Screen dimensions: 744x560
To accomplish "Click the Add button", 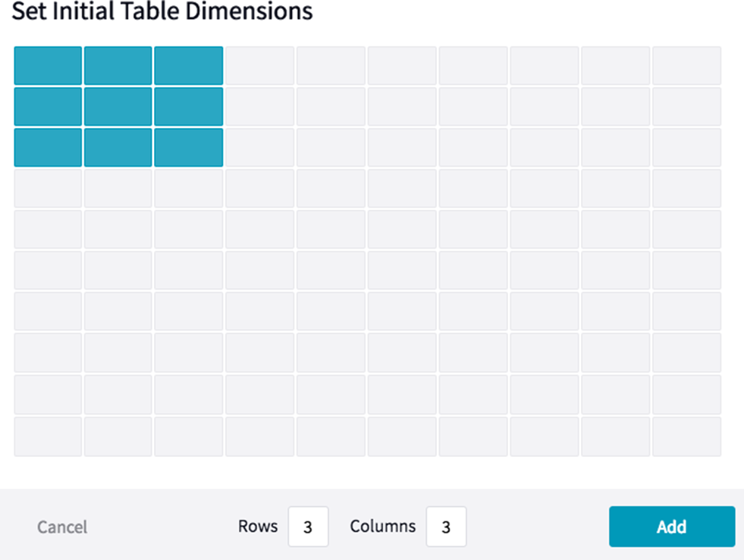I will pyautogui.click(x=671, y=527).
